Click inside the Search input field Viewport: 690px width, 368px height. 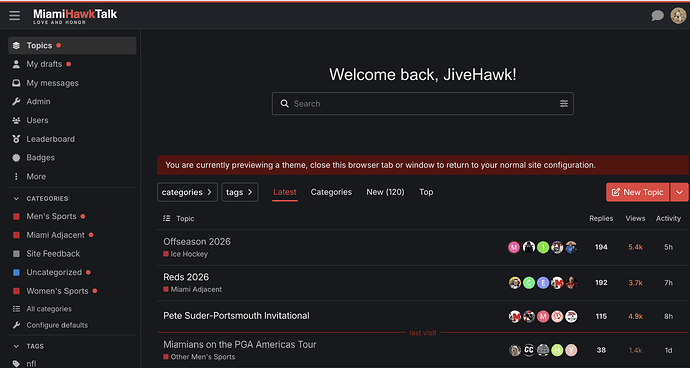[x=422, y=103]
